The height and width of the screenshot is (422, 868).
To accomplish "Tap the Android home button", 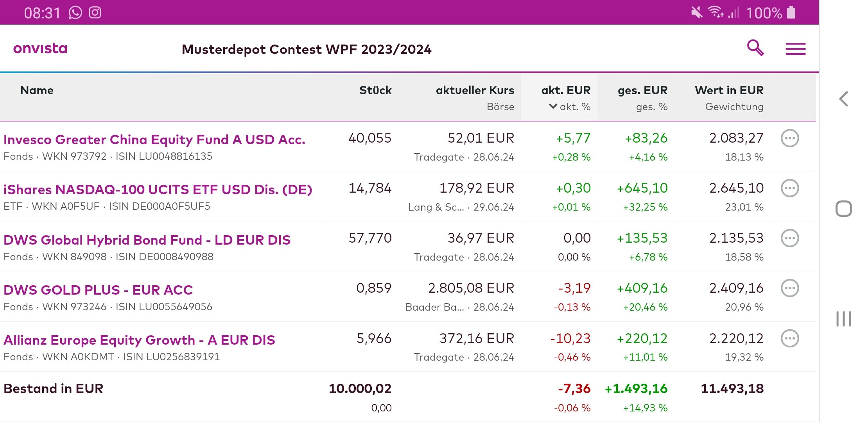I will coord(844,209).
